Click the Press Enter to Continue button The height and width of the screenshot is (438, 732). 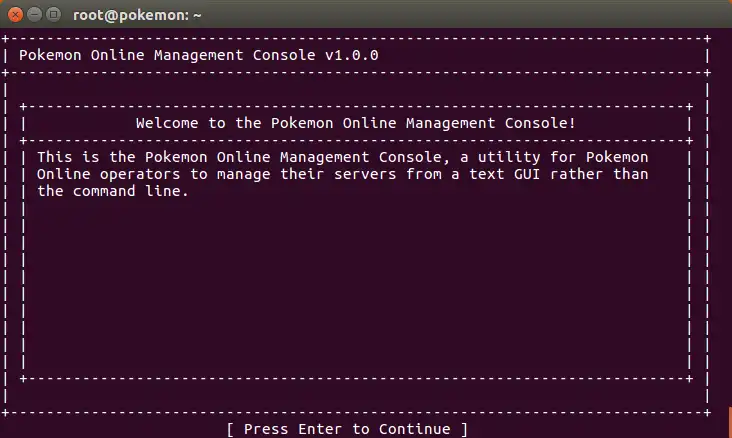coord(347,429)
